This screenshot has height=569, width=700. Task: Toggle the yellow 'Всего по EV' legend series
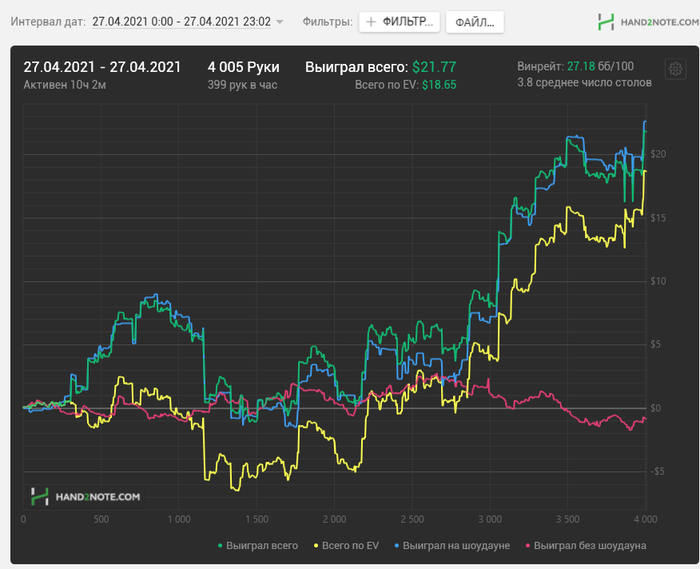click(348, 545)
